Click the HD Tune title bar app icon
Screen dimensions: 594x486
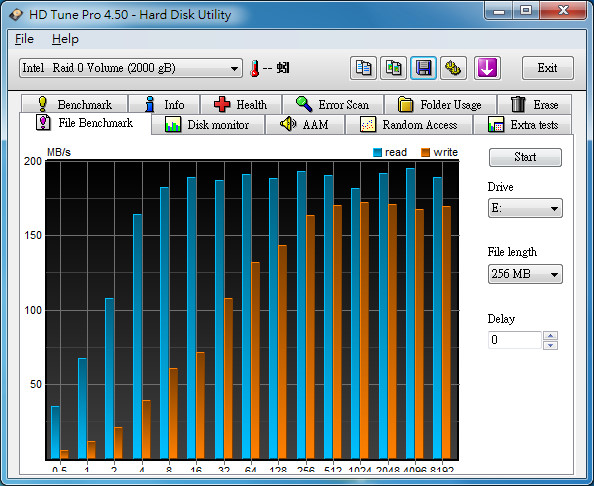pyautogui.click(x=16, y=15)
